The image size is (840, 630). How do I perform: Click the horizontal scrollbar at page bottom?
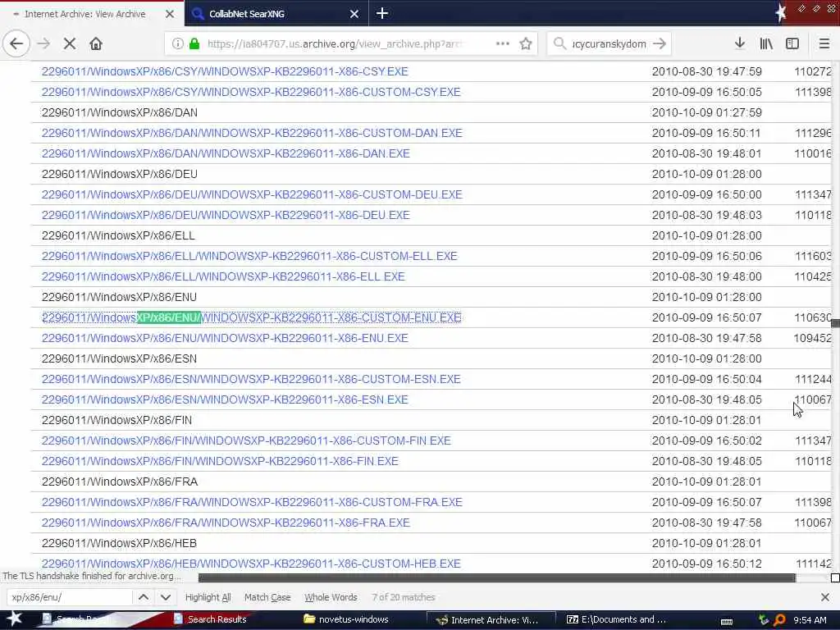(496, 577)
